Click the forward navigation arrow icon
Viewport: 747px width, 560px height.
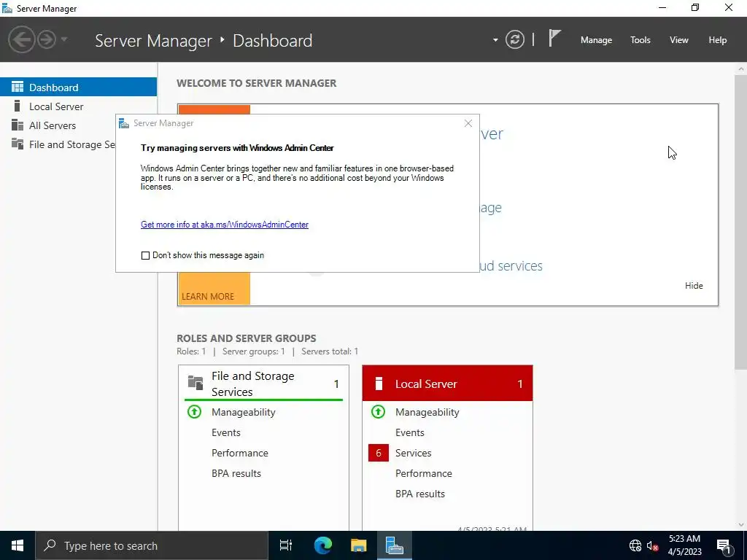(x=47, y=39)
